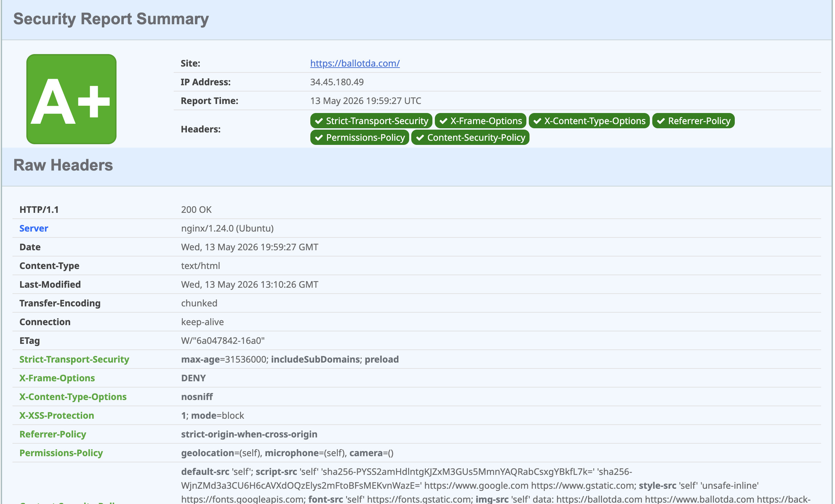Select the text/html content type value
Screen dimensions: 835x504
coord(200,266)
